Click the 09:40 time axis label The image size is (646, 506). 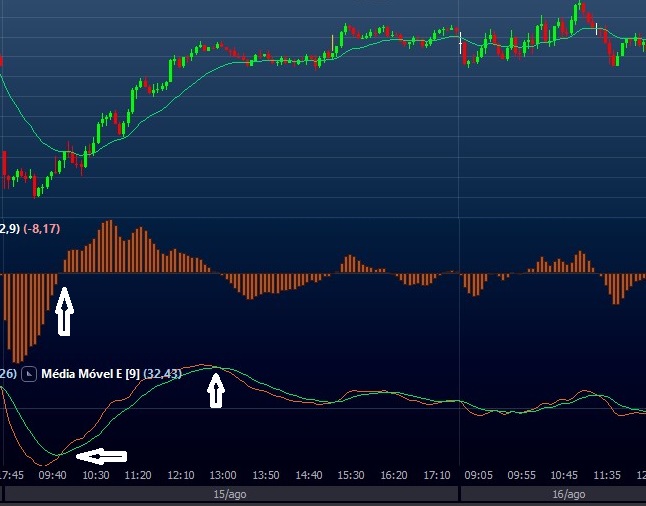click(53, 475)
